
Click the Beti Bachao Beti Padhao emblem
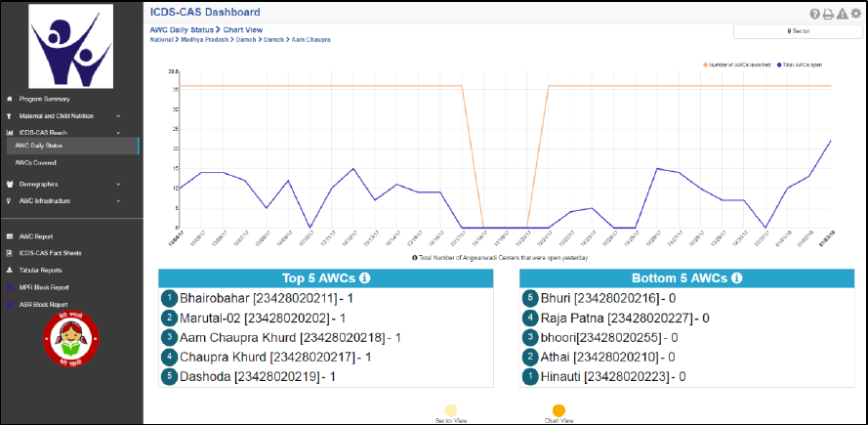(x=71, y=339)
